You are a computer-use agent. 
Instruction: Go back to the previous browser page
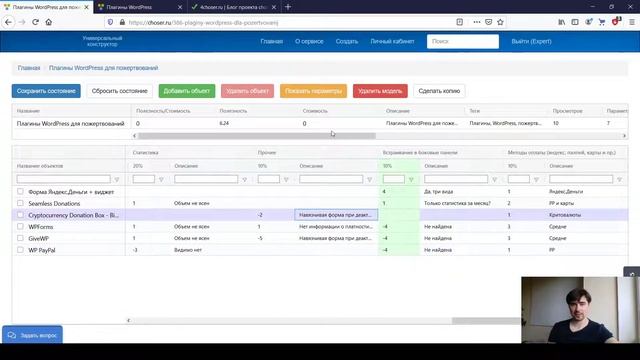point(8,22)
